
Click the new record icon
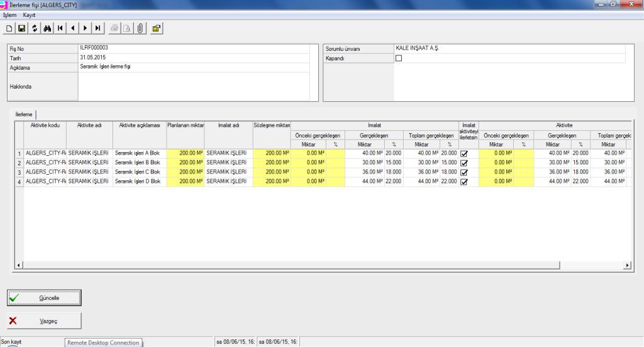click(x=9, y=28)
